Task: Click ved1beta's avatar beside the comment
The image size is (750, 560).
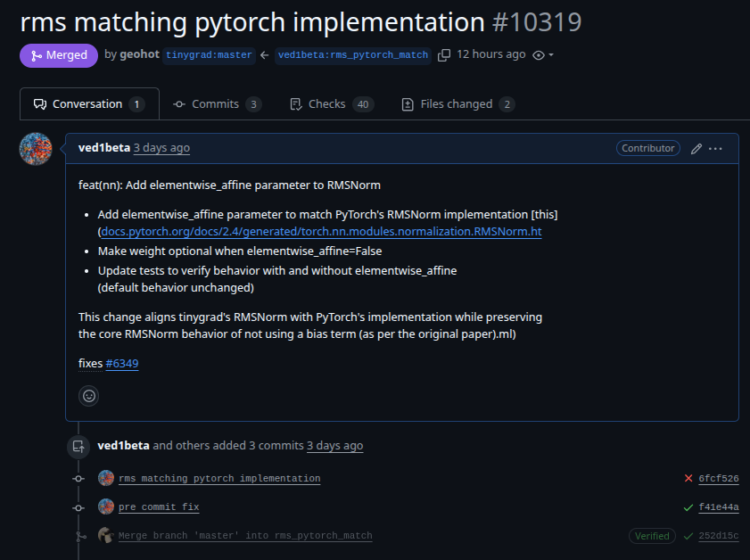Action: [x=36, y=149]
